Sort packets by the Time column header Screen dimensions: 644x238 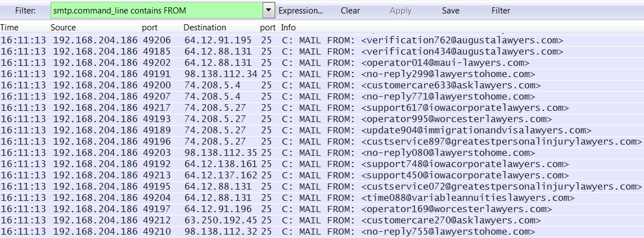point(10,28)
